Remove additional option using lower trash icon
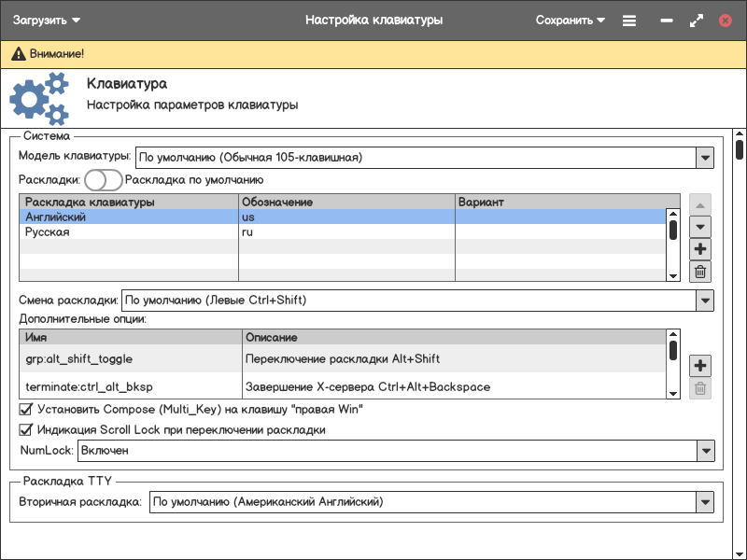The image size is (747, 560). tap(700, 389)
